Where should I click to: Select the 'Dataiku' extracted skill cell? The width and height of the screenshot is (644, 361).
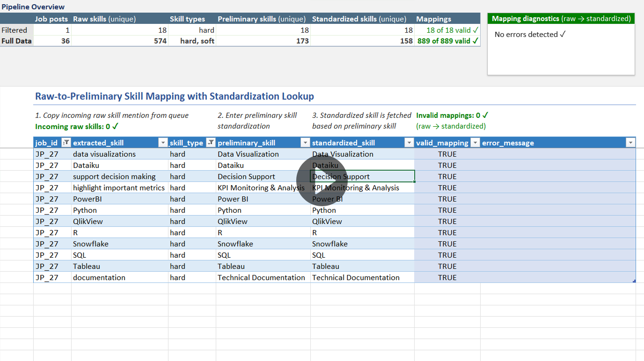click(x=120, y=165)
